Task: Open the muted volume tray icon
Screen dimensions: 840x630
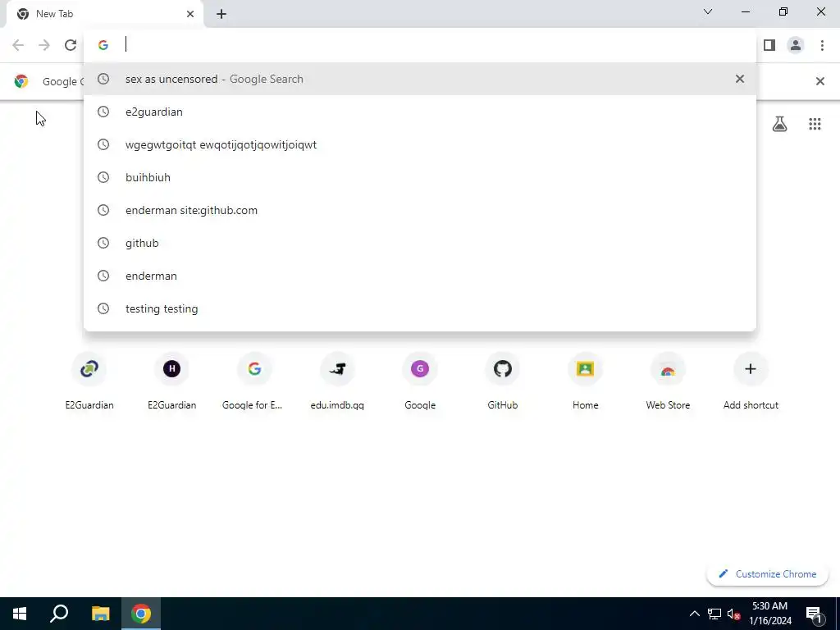Action: pyautogui.click(x=733, y=614)
